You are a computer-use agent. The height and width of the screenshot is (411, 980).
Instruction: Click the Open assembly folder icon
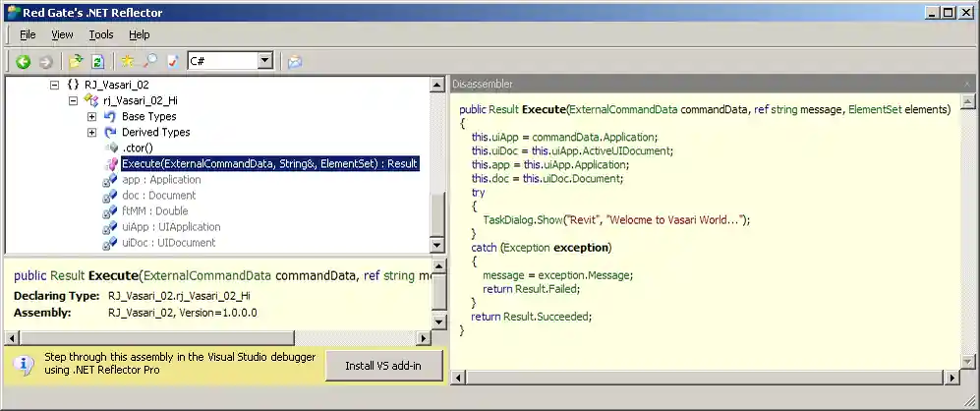[x=76, y=62]
